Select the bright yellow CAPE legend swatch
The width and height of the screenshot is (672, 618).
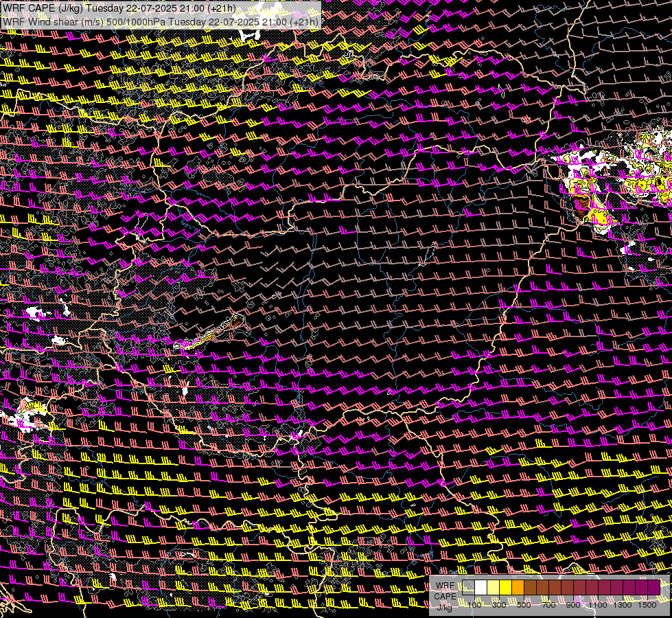click(506, 588)
